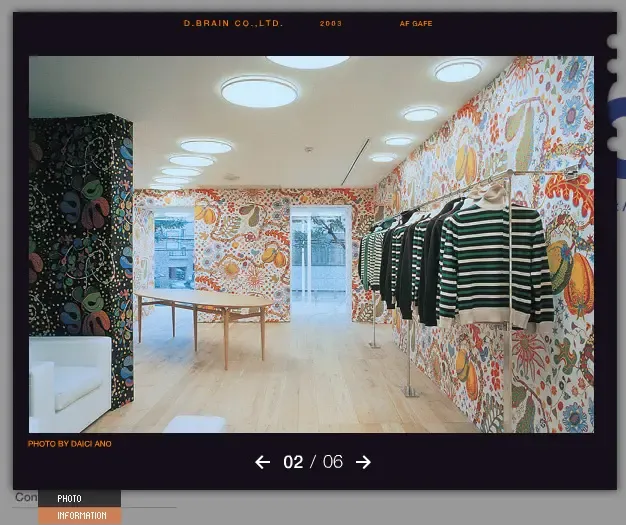Click the D.BRAIN CO.,LTD. client title
Screen dimensions: 626x525
233,23
